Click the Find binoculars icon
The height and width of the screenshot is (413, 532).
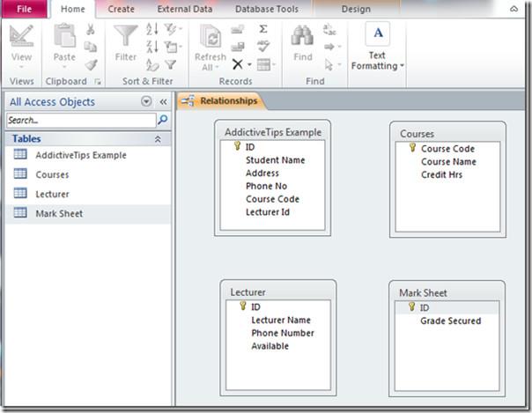coord(302,36)
